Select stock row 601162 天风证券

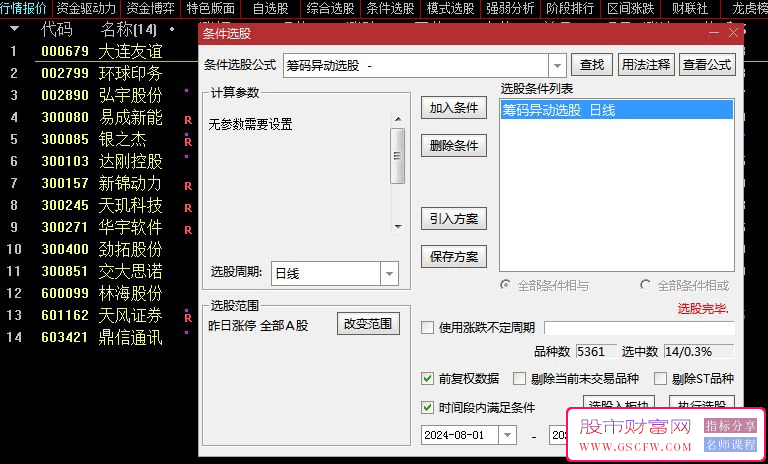click(x=98, y=315)
